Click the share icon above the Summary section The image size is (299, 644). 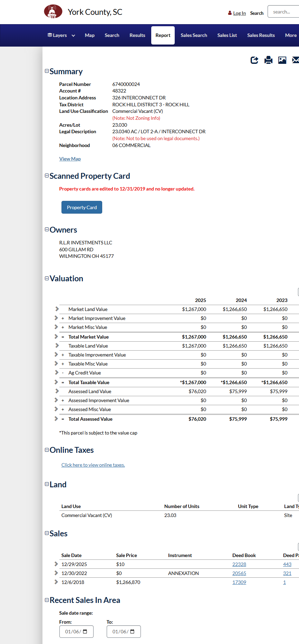[254, 60]
